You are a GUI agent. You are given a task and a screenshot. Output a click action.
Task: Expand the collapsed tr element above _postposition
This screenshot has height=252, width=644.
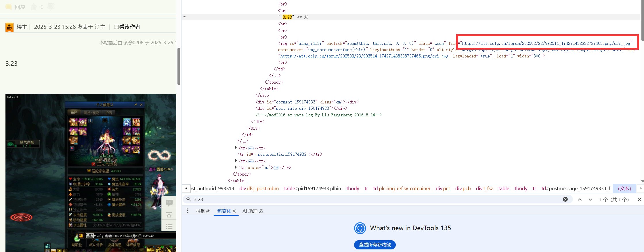click(236, 148)
